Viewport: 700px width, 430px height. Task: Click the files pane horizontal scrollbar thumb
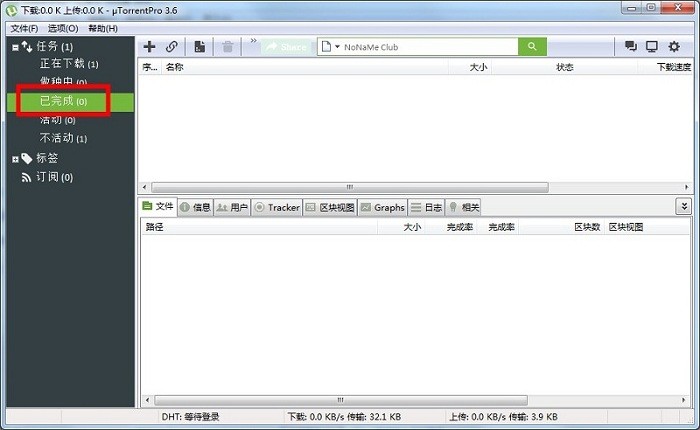point(341,400)
